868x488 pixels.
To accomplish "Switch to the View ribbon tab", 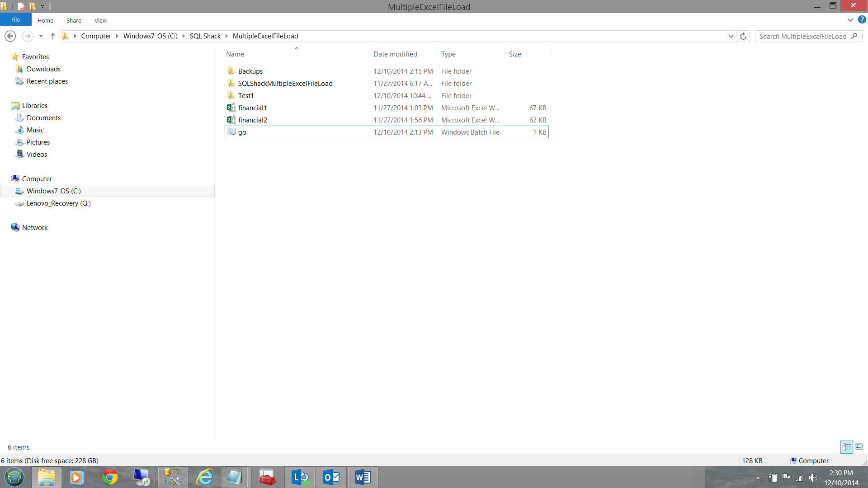I will [100, 20].
